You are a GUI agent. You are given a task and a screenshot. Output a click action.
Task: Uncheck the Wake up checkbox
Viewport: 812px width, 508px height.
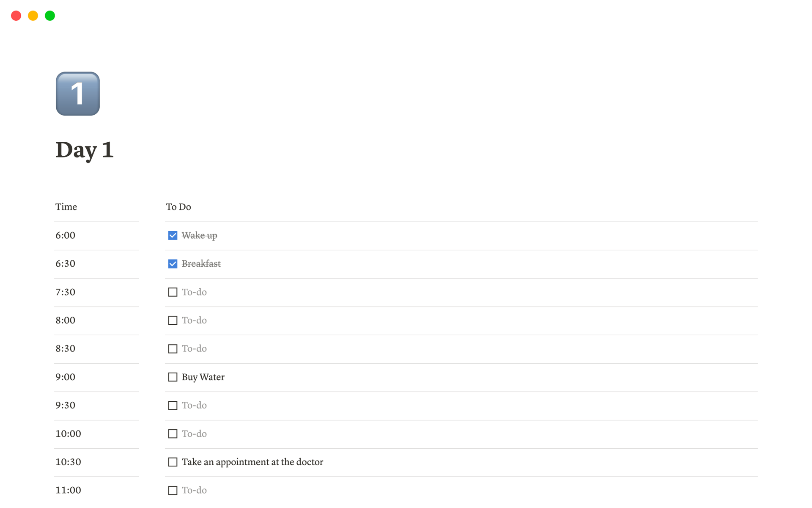173,235
